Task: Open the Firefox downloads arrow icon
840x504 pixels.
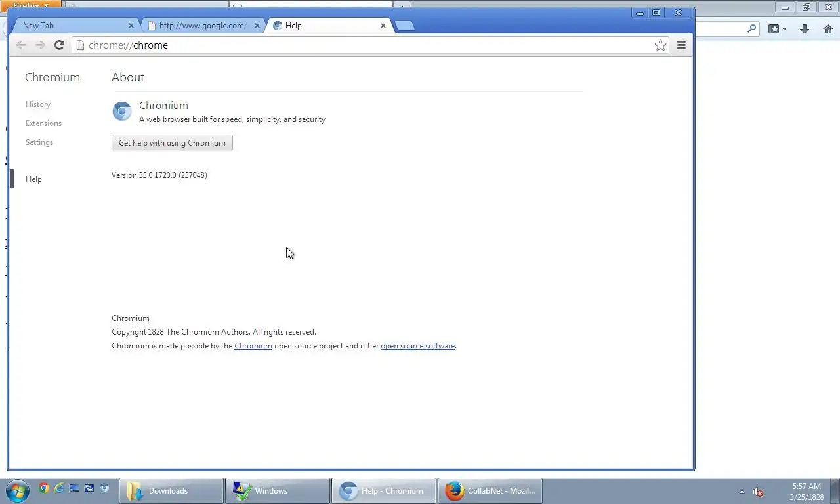Action: [x=805, y=29]
